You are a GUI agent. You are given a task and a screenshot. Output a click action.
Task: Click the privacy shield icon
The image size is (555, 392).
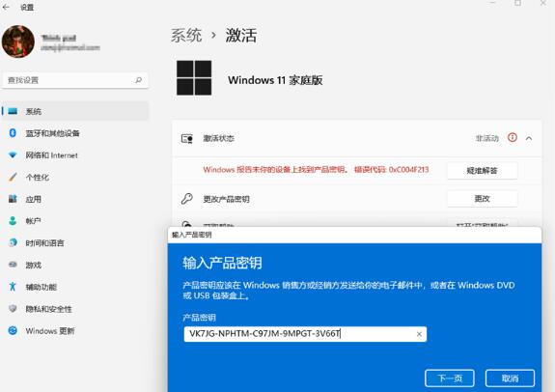pyautogui.click(x=13, y=308)
